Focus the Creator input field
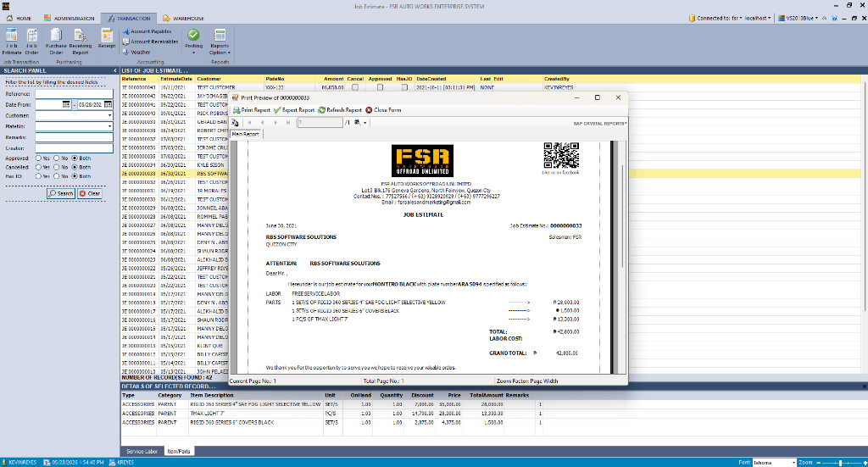Screen dimensions: 868x467 pos(75,148)
